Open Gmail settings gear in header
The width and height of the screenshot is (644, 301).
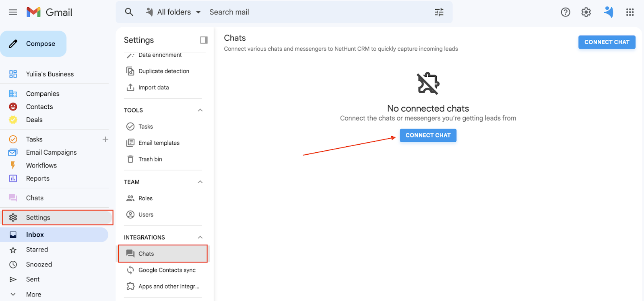coord(586,12)
